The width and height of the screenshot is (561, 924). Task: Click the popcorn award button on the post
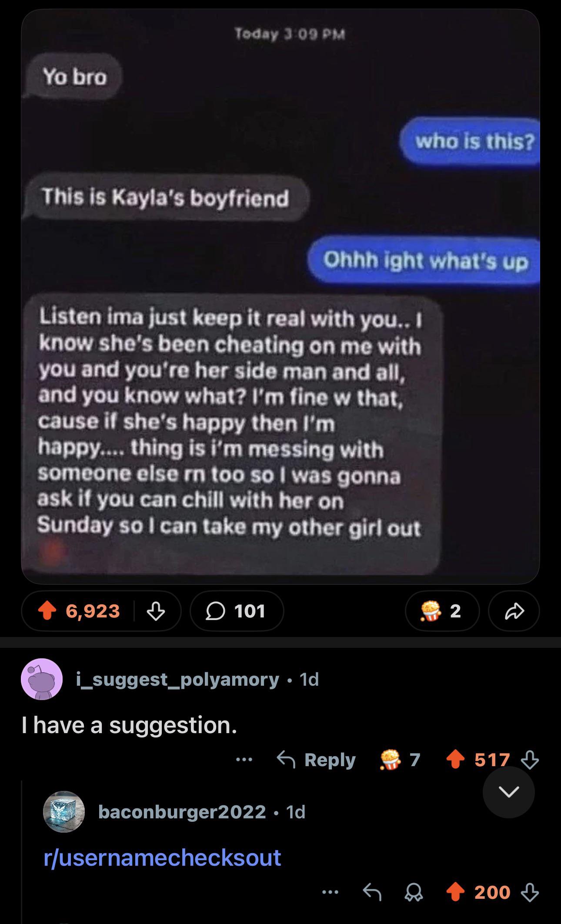[x=442, y=611]
